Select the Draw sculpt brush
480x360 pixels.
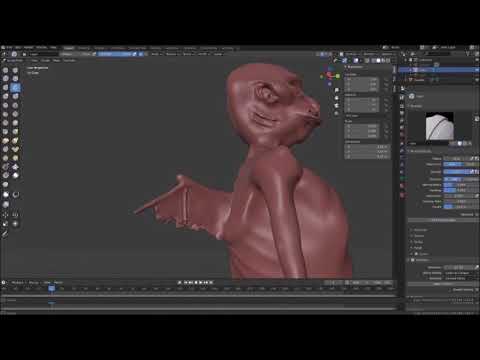coord(6,70)
